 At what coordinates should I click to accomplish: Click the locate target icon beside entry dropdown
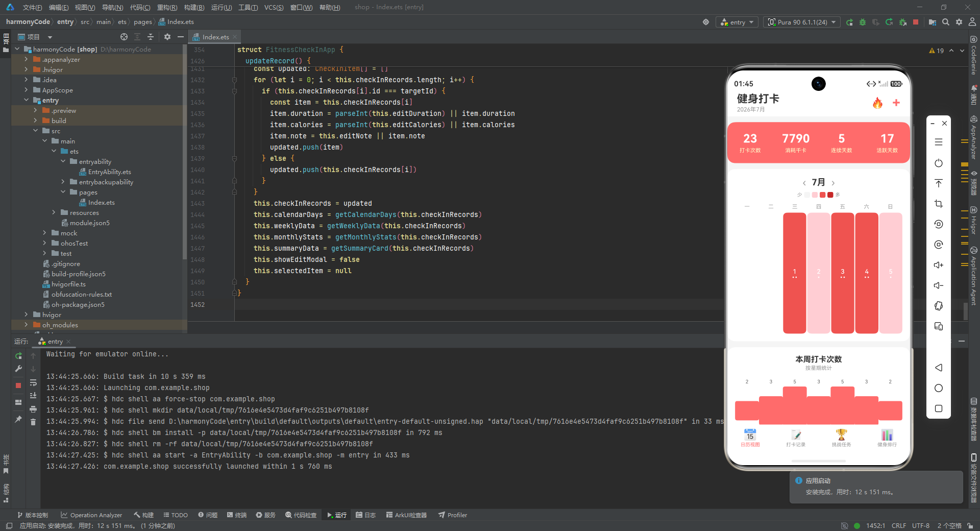click(x=706, y=22)
